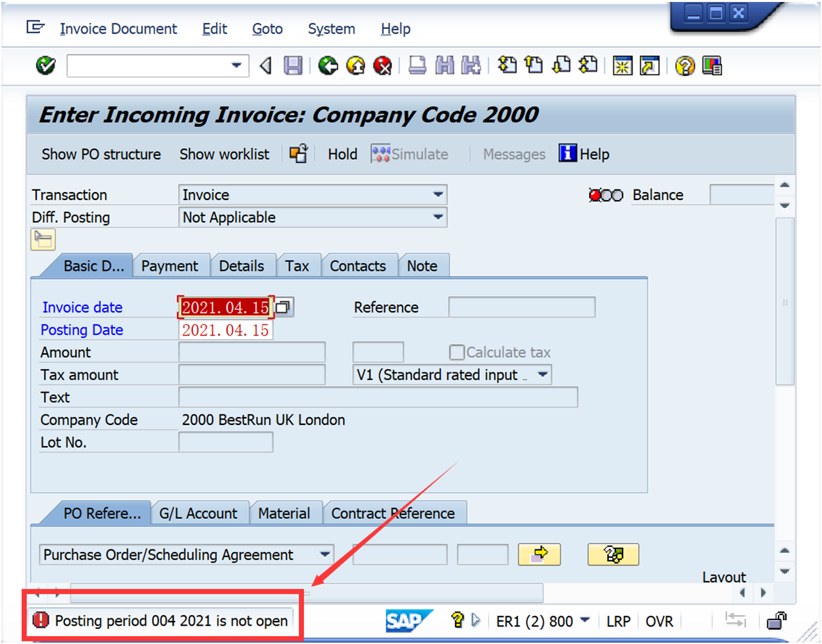Switch to the Tax tab
This screenshot has width=822, height=644.
tap(297, 266)
